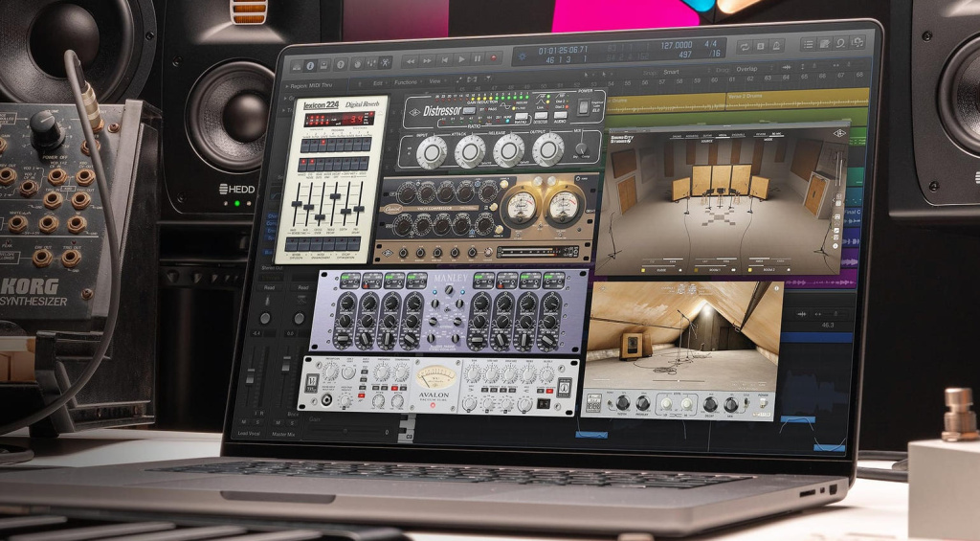Click the Avalon VU meter
The width and height of the screenshot is (980, 541).
pos(435,377)
